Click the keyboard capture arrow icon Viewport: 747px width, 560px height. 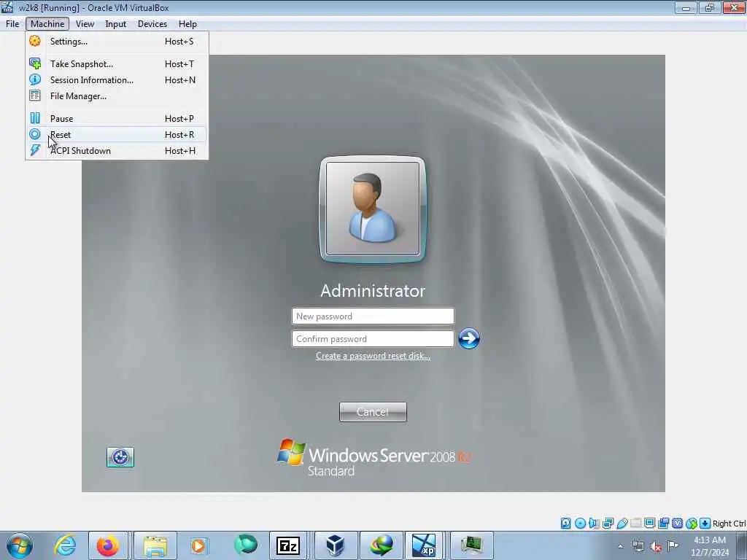(x=705, y=524)
